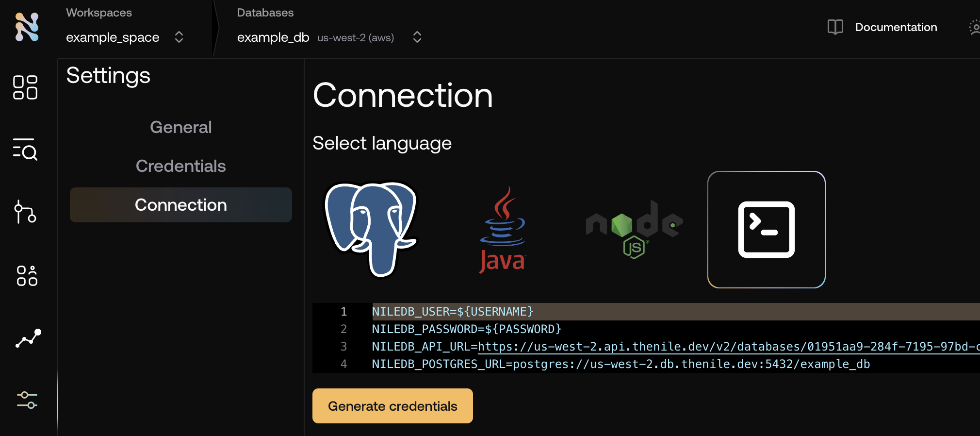Expand the example_space workspace switcher

(179, 37)
